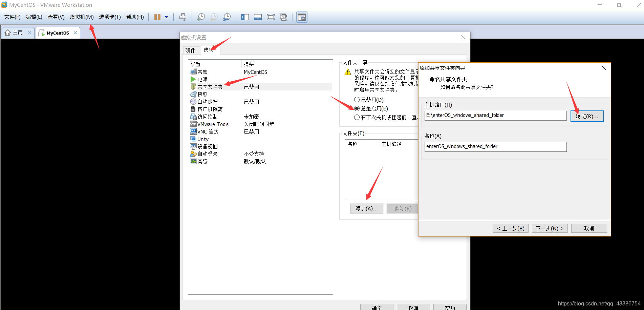The image size is (644, 310).
Task: Toggle the library sidebar view icon
Action: point(245,17)
